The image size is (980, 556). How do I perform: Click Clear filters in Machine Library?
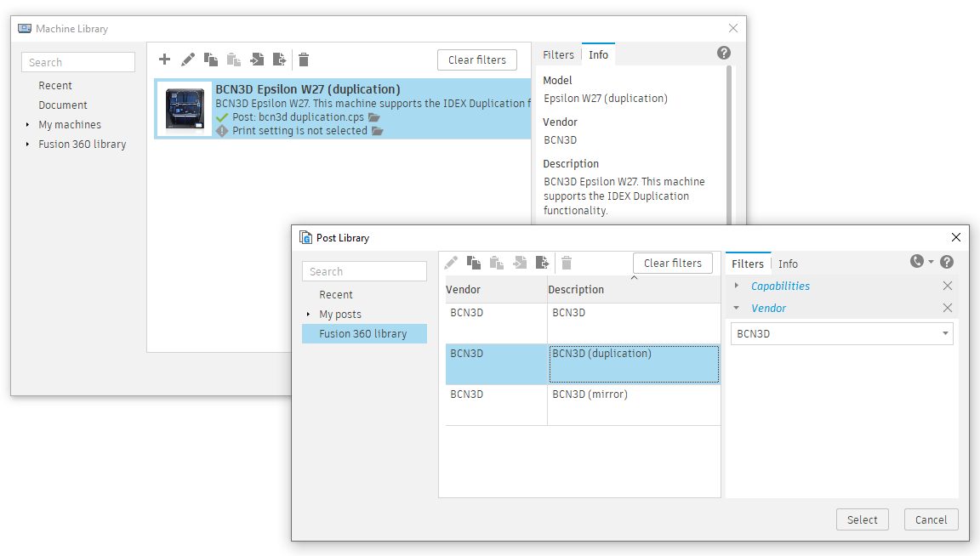click(x=477, y=60)
